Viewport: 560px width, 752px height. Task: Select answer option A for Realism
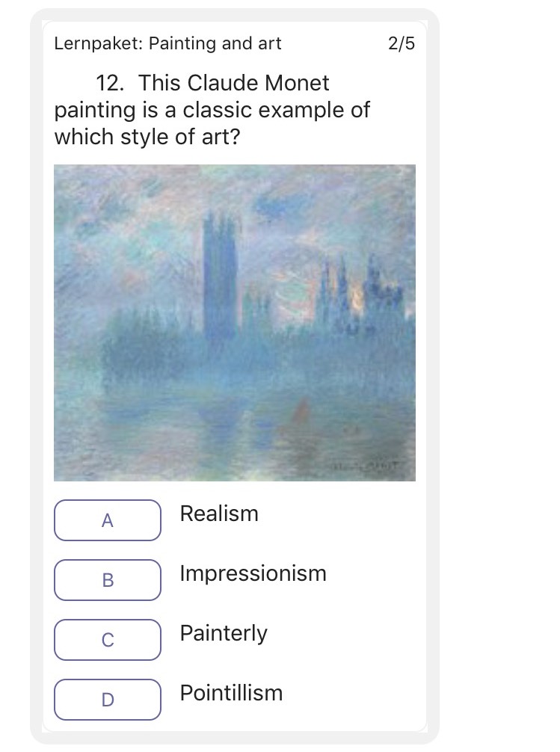107,520
